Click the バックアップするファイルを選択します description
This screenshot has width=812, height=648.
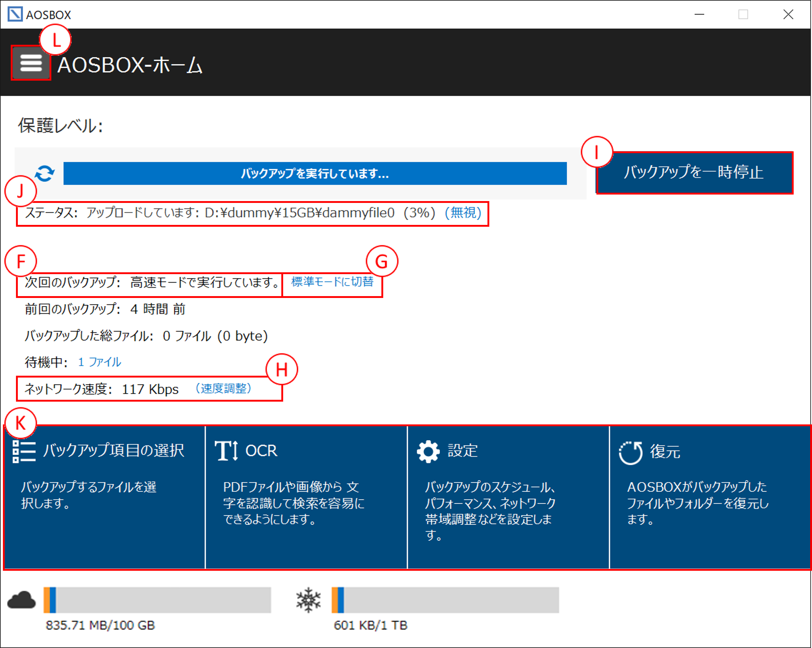tap(89, 495)
